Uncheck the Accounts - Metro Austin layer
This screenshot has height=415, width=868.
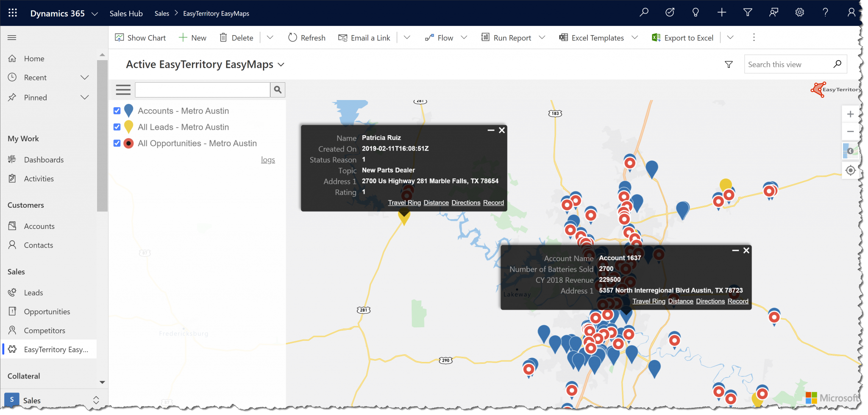tap(117, 111)
